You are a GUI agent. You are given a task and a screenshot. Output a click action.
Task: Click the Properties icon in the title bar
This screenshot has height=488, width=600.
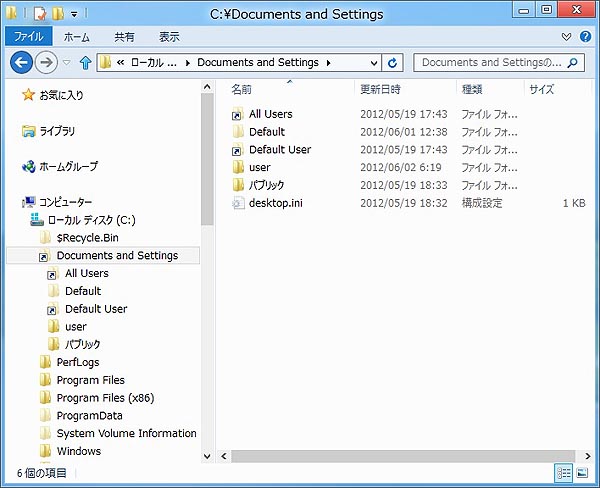point(41,14)
